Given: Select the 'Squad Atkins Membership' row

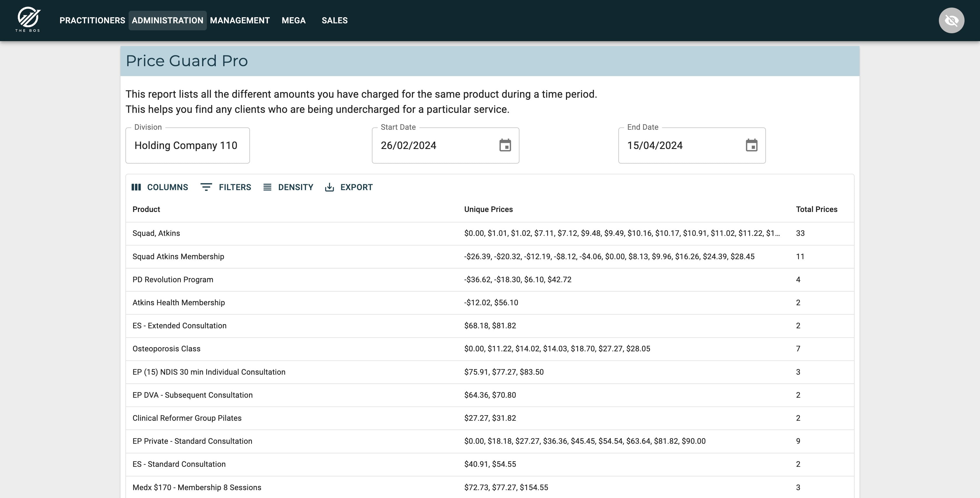Looking at the screenshot, I should click(x=490, y=256).
